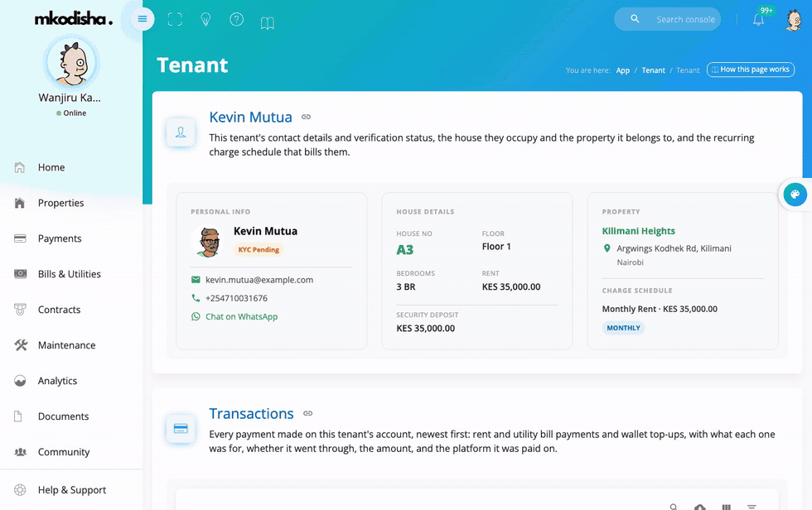Click the phone number +254710031676
The width and height of the screenshot is (812, 510).
click(x=236, y=298)
